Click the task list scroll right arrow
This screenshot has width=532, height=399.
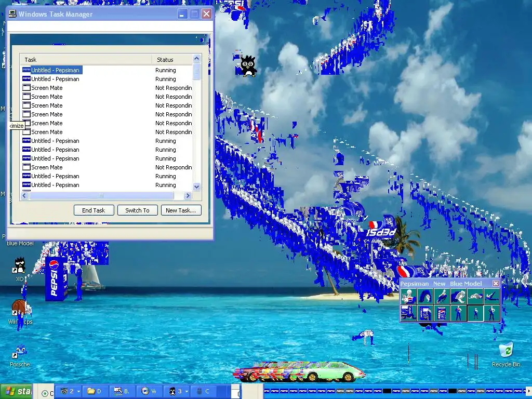click(x=188, y=195)
